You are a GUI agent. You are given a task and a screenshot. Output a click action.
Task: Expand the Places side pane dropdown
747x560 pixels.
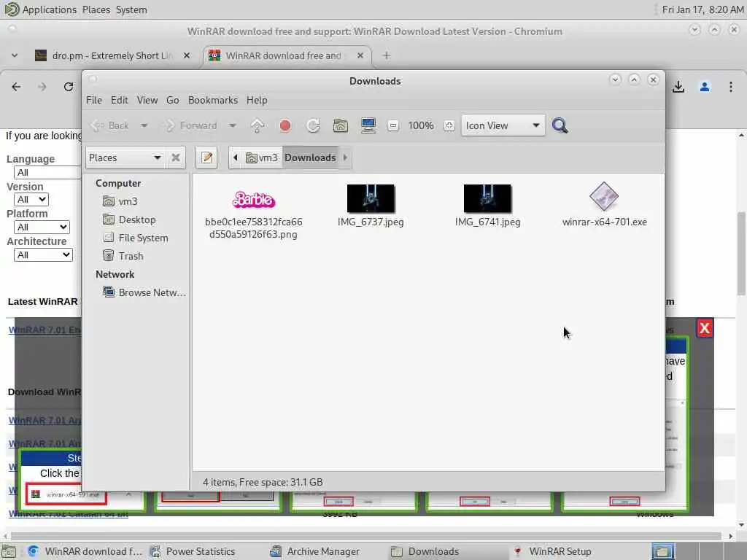tap(125, 157)
